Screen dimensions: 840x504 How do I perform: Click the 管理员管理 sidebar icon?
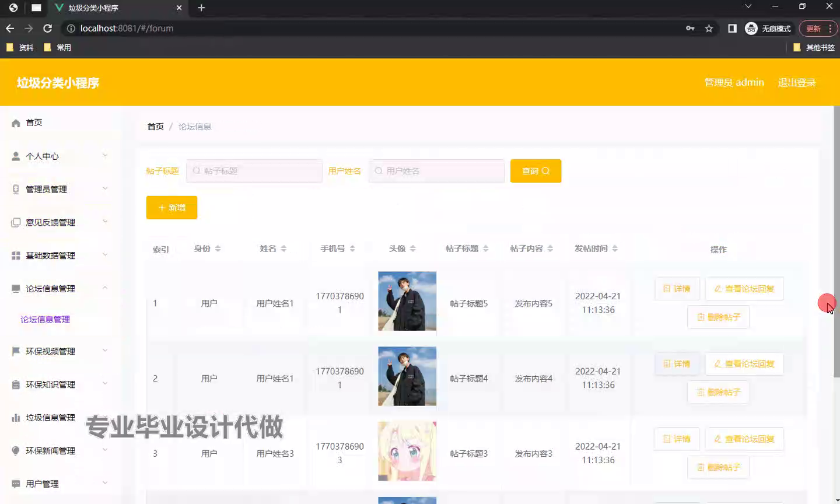[16, 189]
